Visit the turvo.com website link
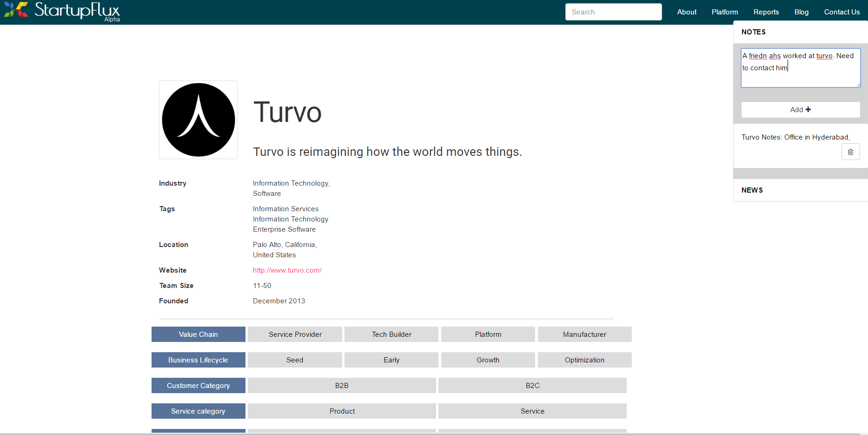The height and width of the screenshot is (435, 868). coord(287,270)
